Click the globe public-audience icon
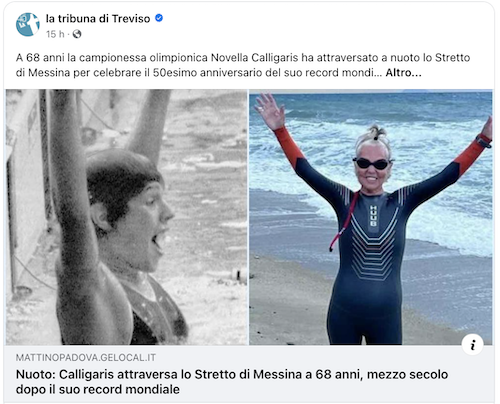Image resolution: width=500 pixels, height=404 pixels. coord(77,34)
